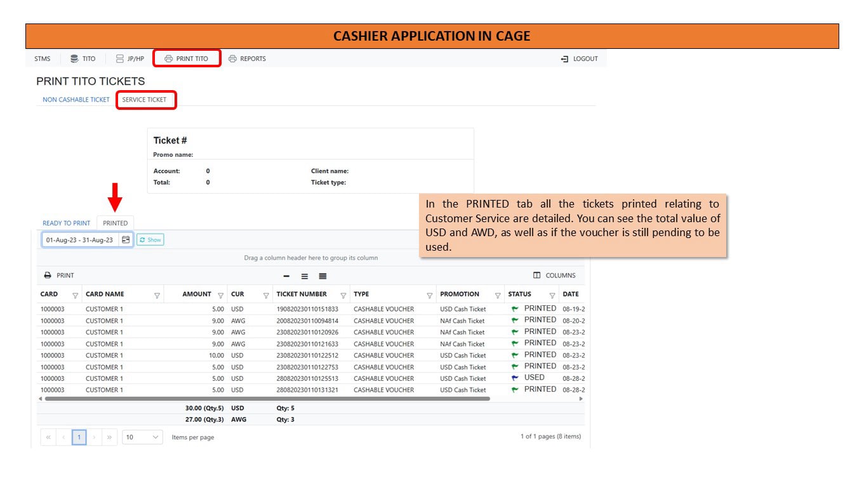Open the calendar picker in date range field
Image resolution: width=864 pixels, height=504 pixels.
pos(126,240)
